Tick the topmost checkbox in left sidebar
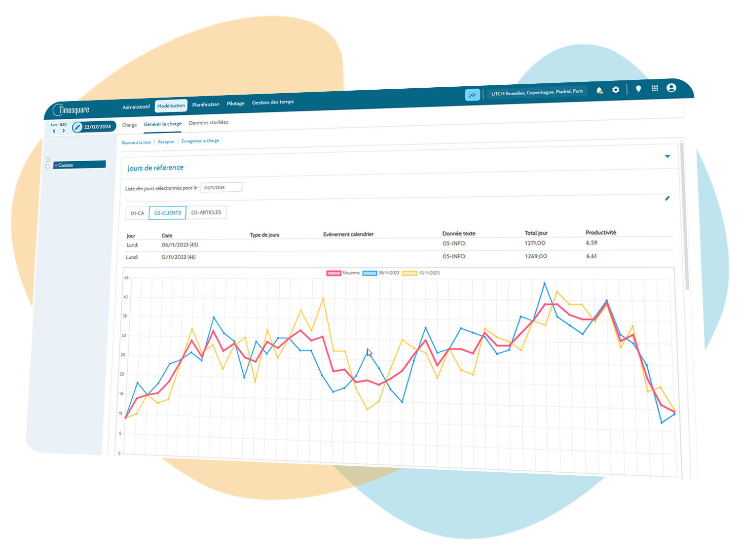The height and width of the screenshot is (560, 740). [48, 159]
